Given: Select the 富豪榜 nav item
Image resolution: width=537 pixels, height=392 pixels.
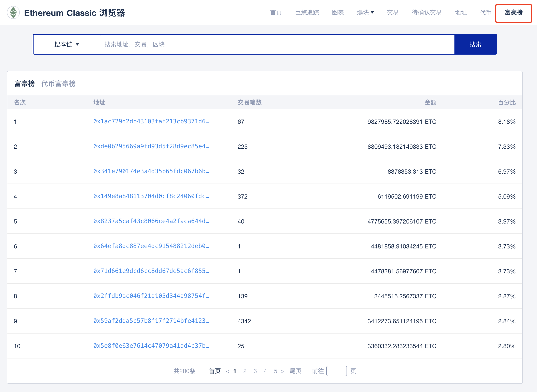Looking at the screenshot, I should point(514,13).
